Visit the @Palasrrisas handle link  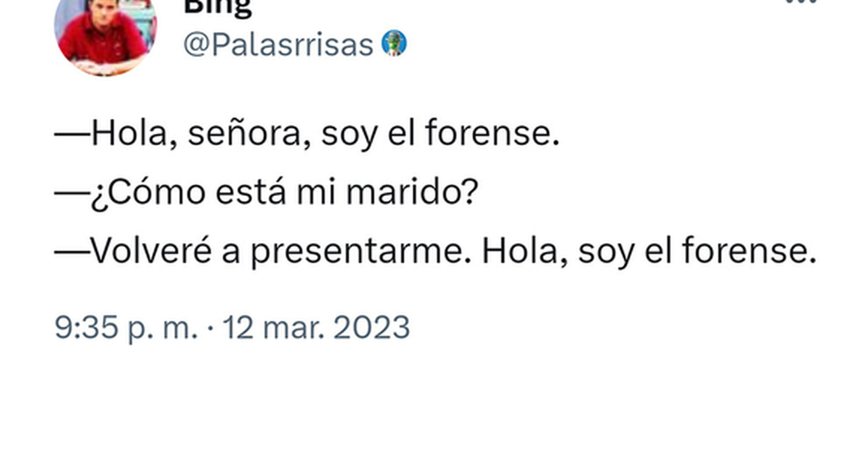coord(278,45)
